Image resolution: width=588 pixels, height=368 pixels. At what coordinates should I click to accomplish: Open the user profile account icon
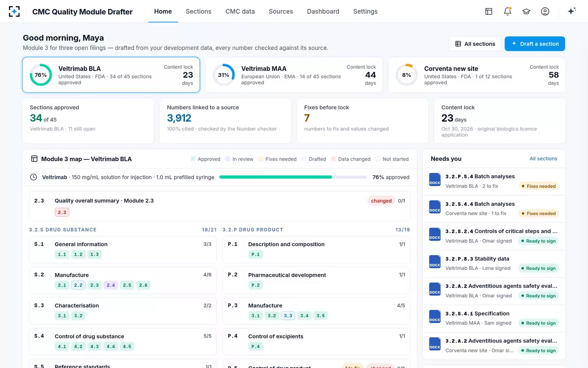[545, 11]
